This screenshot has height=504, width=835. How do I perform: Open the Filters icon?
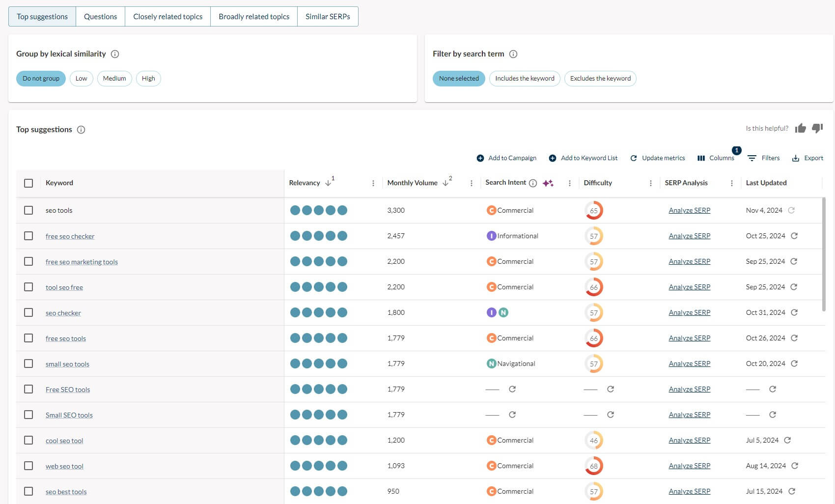[x=752, y=158]
